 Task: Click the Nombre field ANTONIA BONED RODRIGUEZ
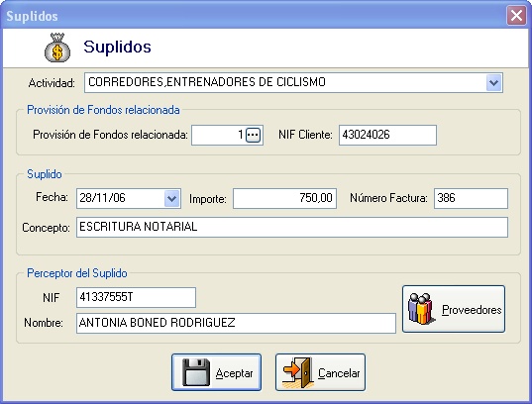coord(236,323)
